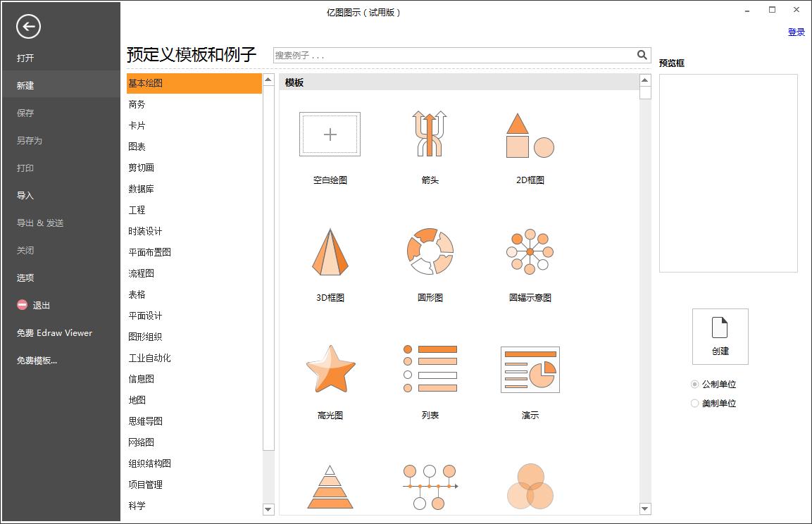812x524 pixels.
Task: Open the 登录 login link
Action: 796,32
